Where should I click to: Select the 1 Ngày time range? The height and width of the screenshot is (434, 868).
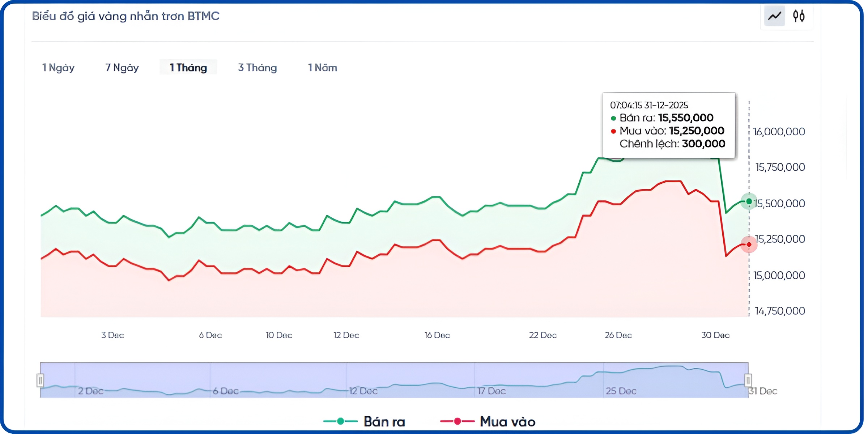58,68
